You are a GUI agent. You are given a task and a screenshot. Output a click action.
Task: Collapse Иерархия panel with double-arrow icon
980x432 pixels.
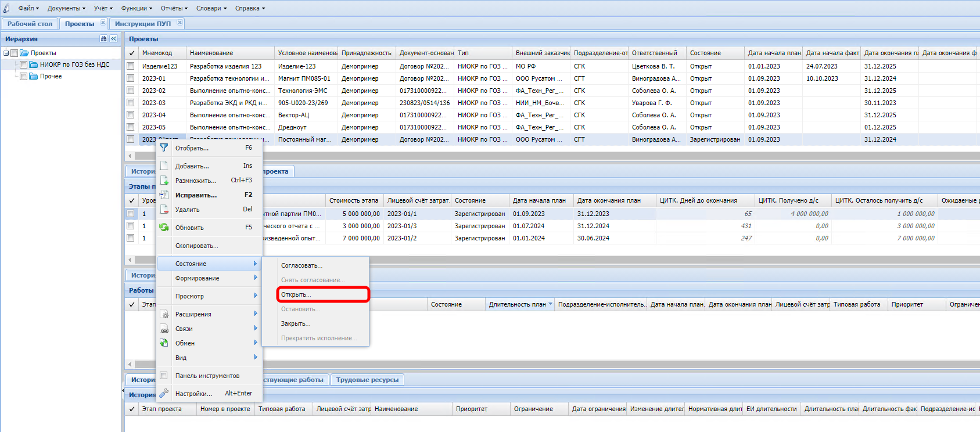(x=113, y=39)
